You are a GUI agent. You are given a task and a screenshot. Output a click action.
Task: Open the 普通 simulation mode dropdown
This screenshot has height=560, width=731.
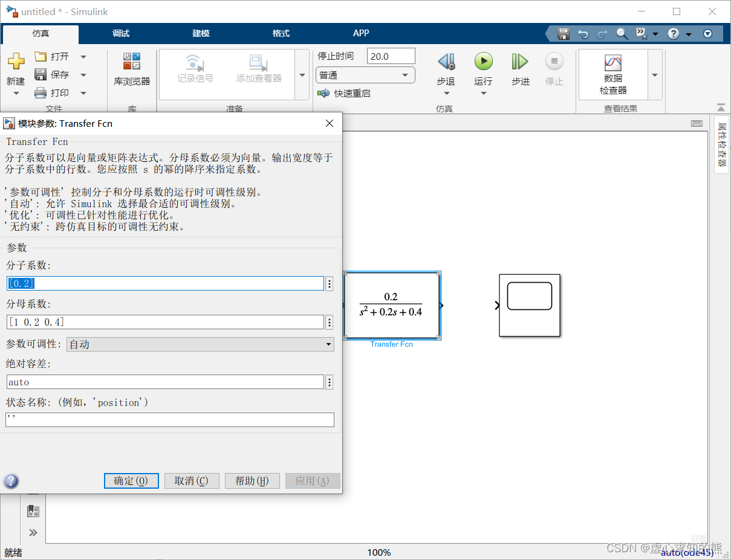tap(365, 76)
